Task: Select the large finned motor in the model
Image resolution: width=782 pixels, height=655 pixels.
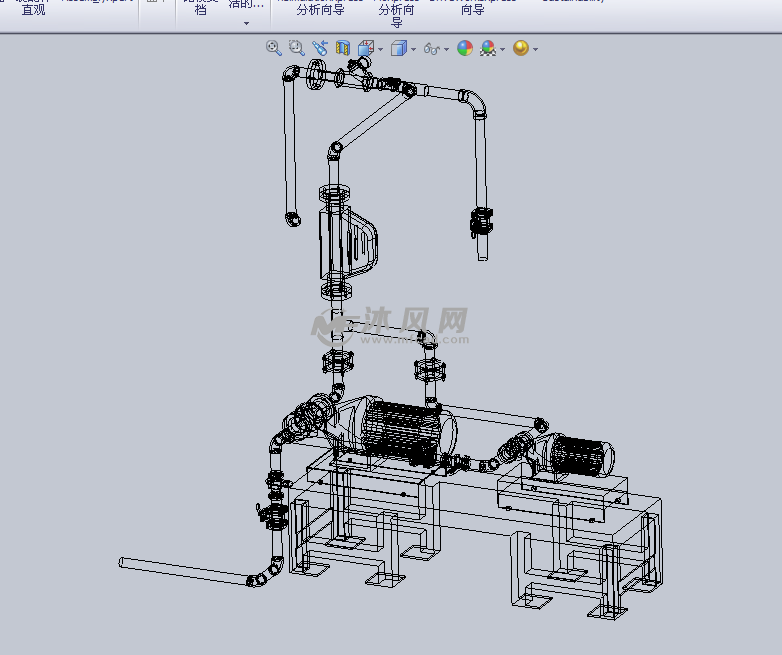Action: coord(398,430)
